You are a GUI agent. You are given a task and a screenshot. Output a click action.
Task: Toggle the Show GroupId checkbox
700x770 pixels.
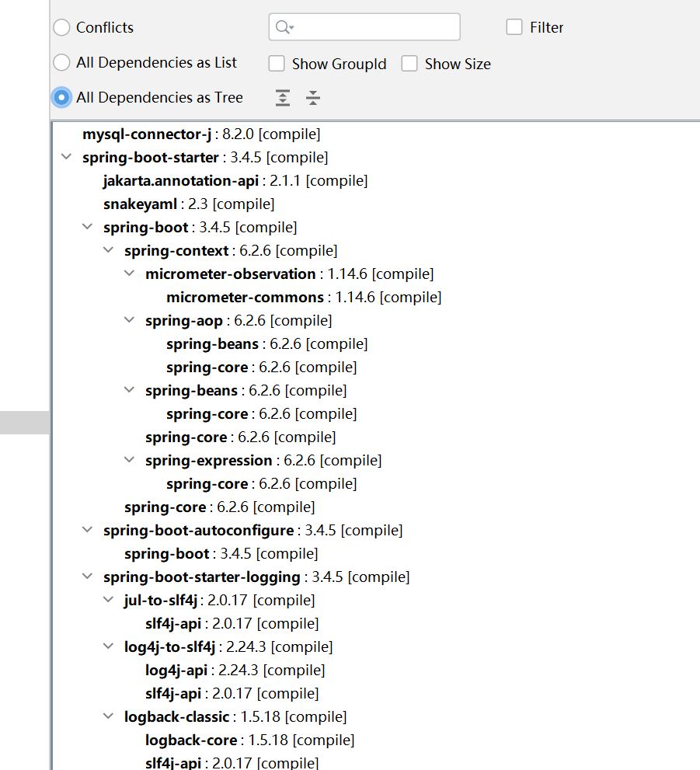point(277,64)
